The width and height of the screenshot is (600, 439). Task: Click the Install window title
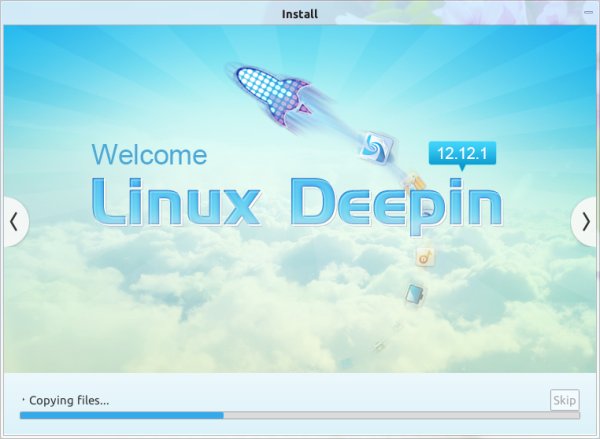click(x=300, y=14)
